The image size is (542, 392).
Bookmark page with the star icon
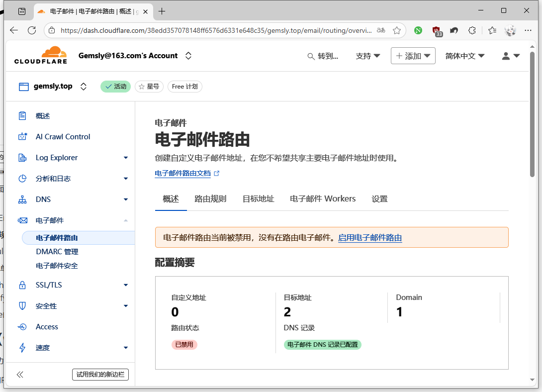click(x=397, y=30)
